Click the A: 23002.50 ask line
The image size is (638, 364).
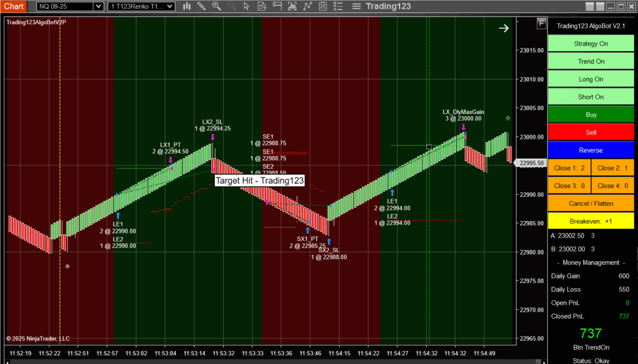573,236
